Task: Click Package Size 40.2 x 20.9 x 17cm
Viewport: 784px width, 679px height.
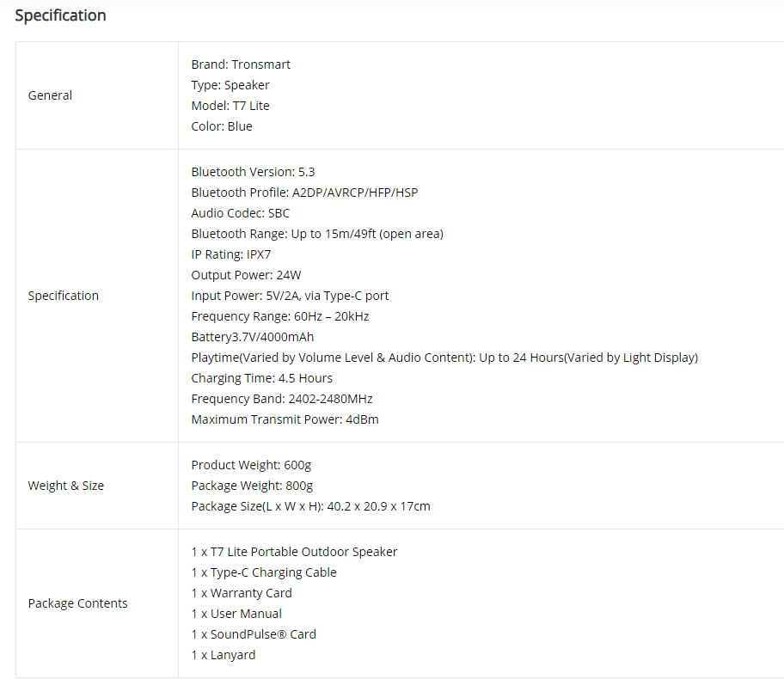Action: (310, 506)
